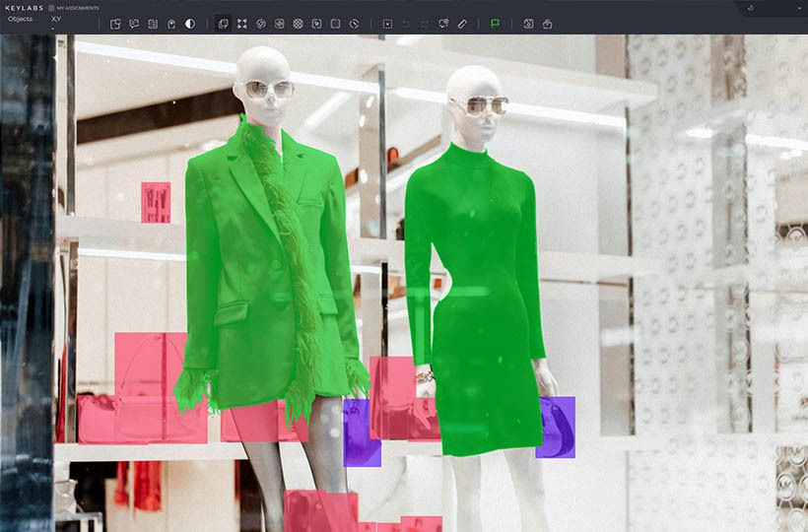Select the small pink box on the upper shelf

click(156, 202)
